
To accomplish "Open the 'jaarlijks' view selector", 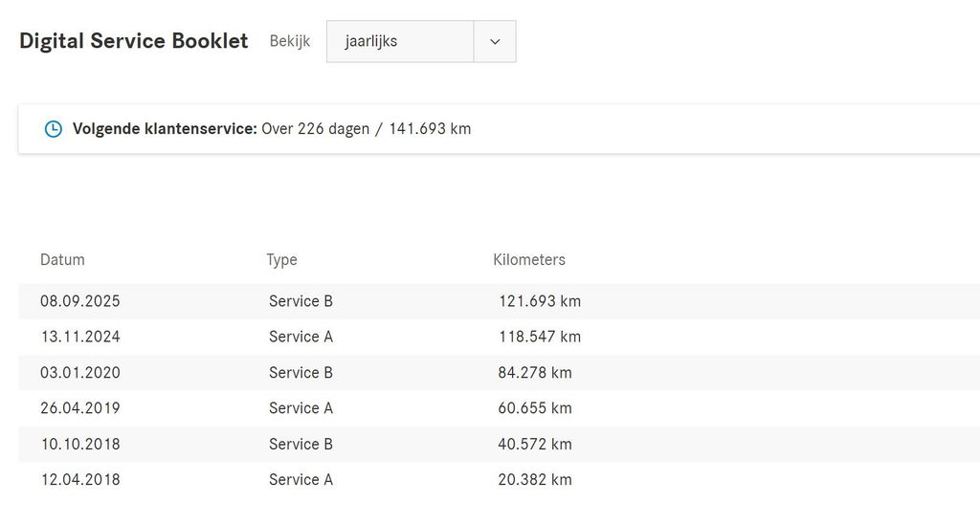I will 400,42.
